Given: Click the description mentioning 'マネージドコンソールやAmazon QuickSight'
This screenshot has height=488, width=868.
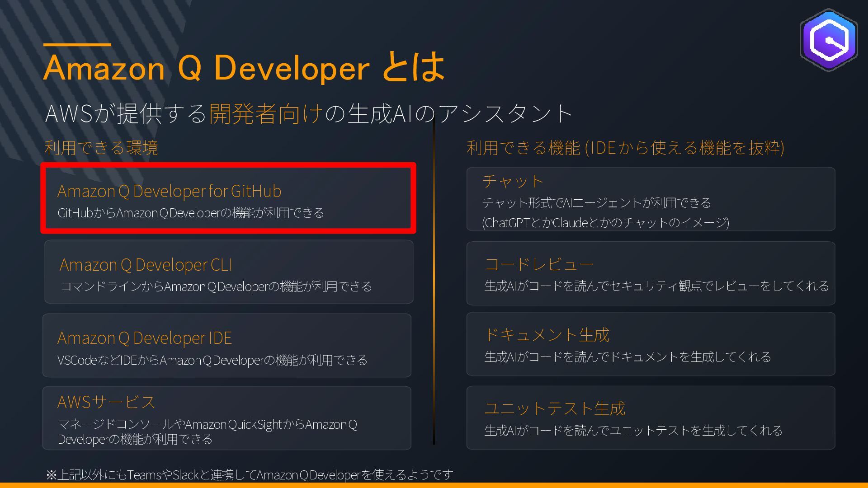Looking at the screenshot, I should tap(208, 432).
